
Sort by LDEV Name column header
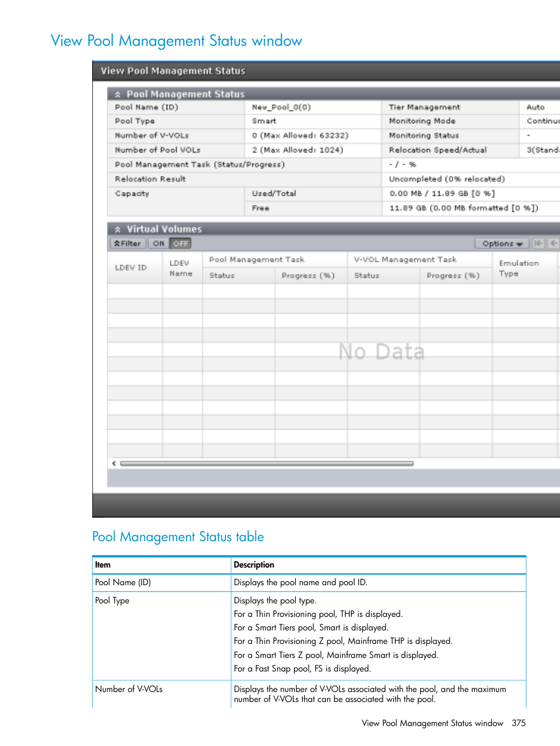183,268
